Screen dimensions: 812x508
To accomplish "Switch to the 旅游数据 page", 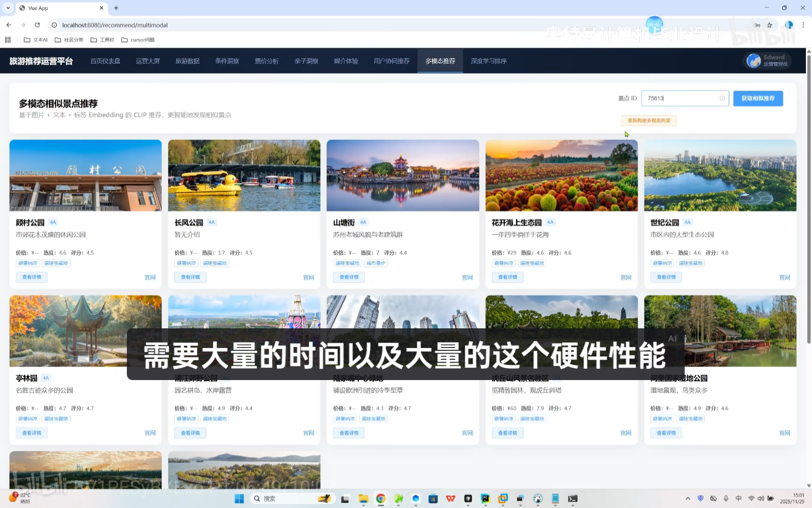I will click(187, 61).
